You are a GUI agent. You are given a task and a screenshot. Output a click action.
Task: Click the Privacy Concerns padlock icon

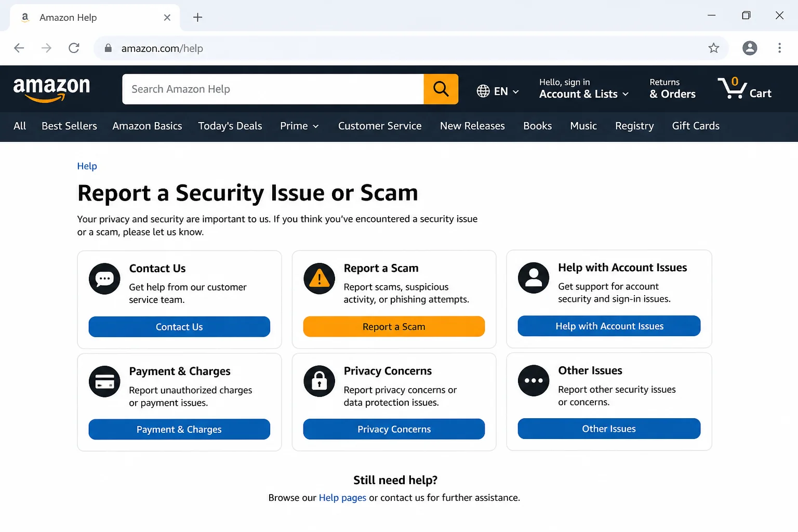[x=319, y=381]
